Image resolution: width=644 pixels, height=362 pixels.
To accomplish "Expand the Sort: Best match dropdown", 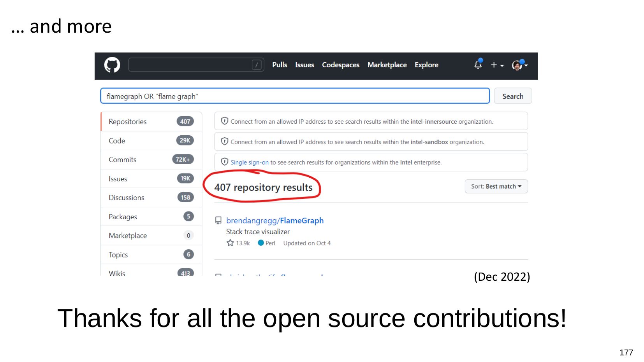I will 496,187.
